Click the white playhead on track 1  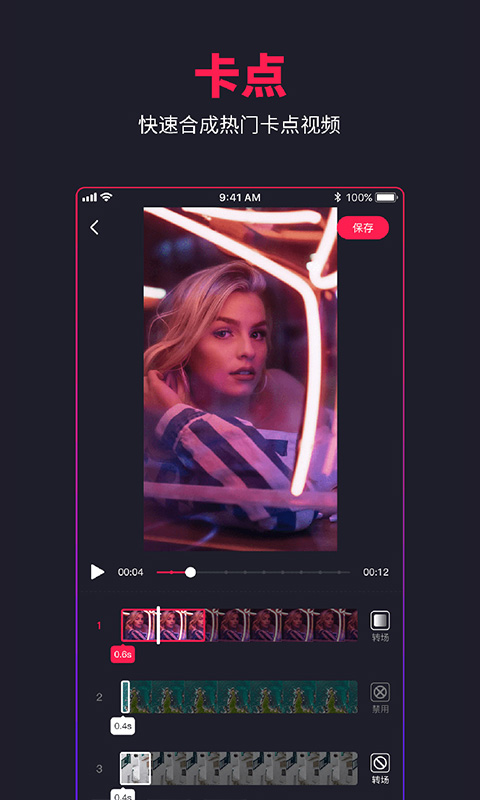pos(158,625)
